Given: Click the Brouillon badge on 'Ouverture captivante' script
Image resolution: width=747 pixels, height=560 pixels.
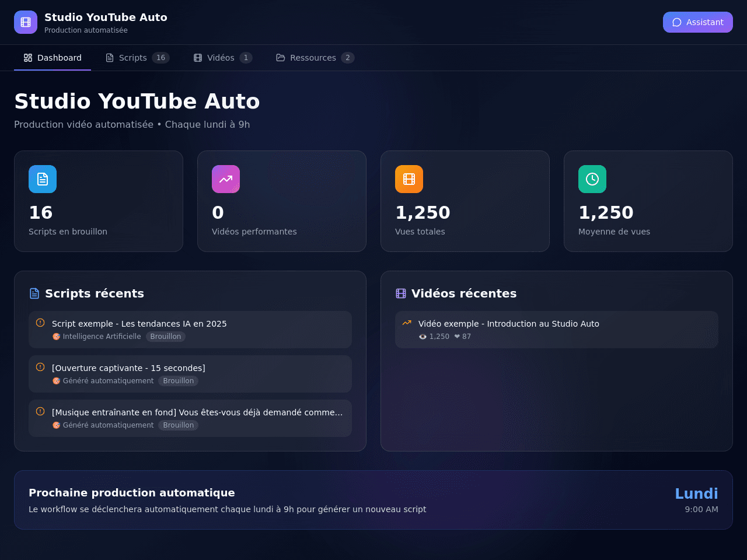Looking at the screenshot, I should [179, 381].
